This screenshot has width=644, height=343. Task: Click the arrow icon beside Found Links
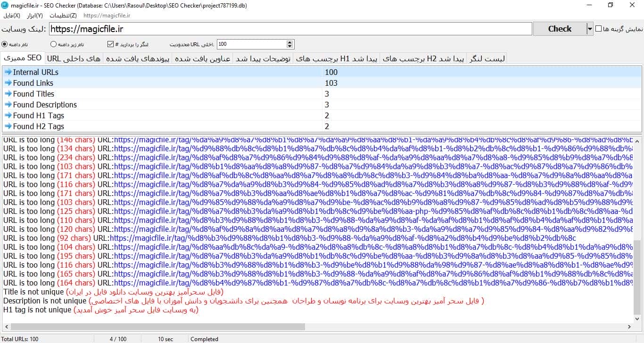(x=8, y=83)
